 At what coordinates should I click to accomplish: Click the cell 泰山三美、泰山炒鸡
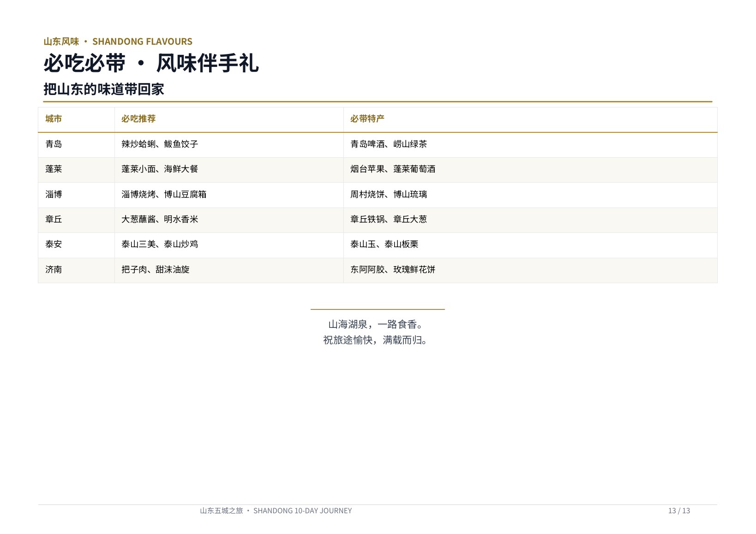pyautogui.click(x=229, y=244)
